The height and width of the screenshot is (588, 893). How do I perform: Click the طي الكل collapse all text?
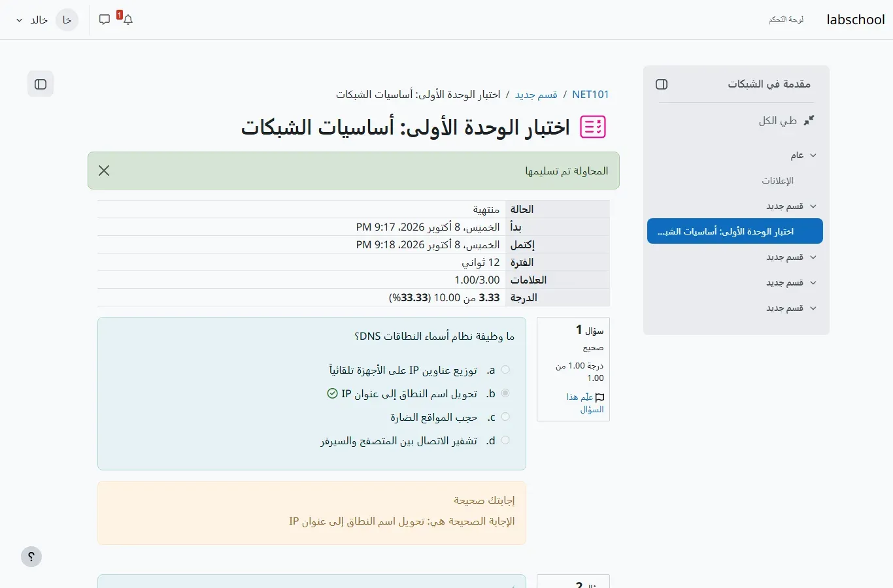tap(778, 121)
